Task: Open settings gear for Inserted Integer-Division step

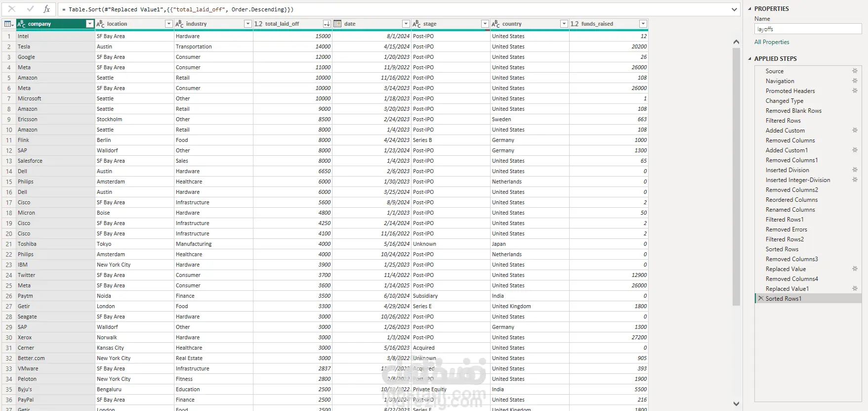Action: (x=855, y=180)
